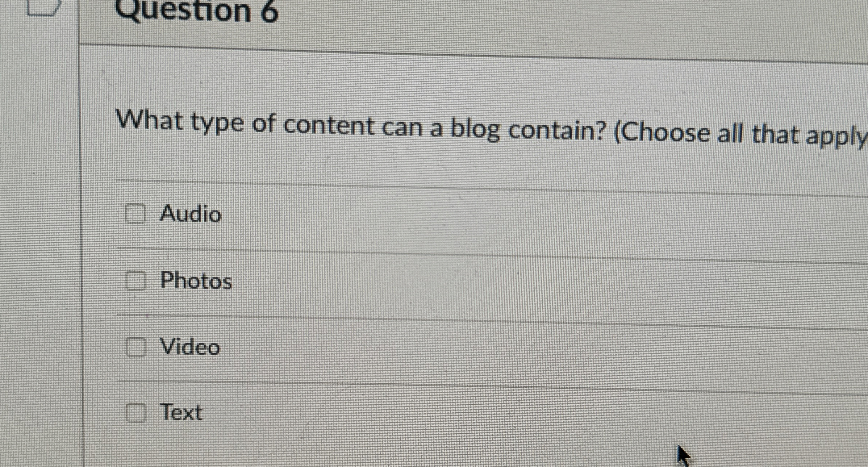Check the Photos checkbox
This screenshot has width=868, height=467.
coord(136,280)
